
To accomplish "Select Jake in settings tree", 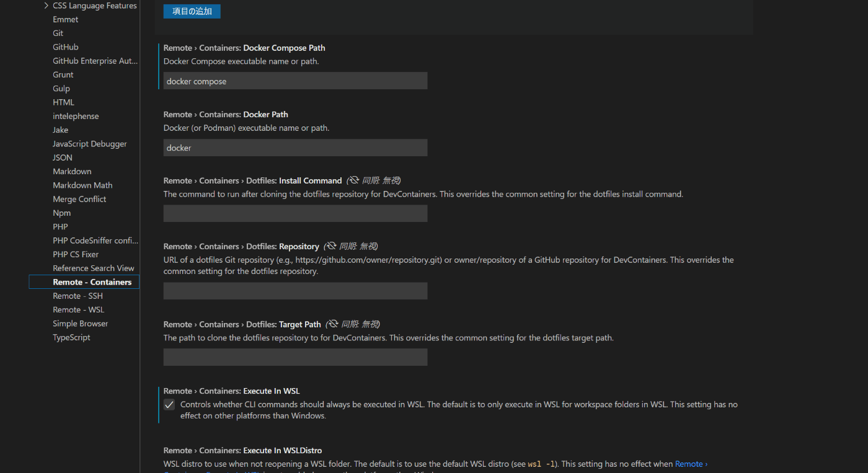I will (61, 130).
